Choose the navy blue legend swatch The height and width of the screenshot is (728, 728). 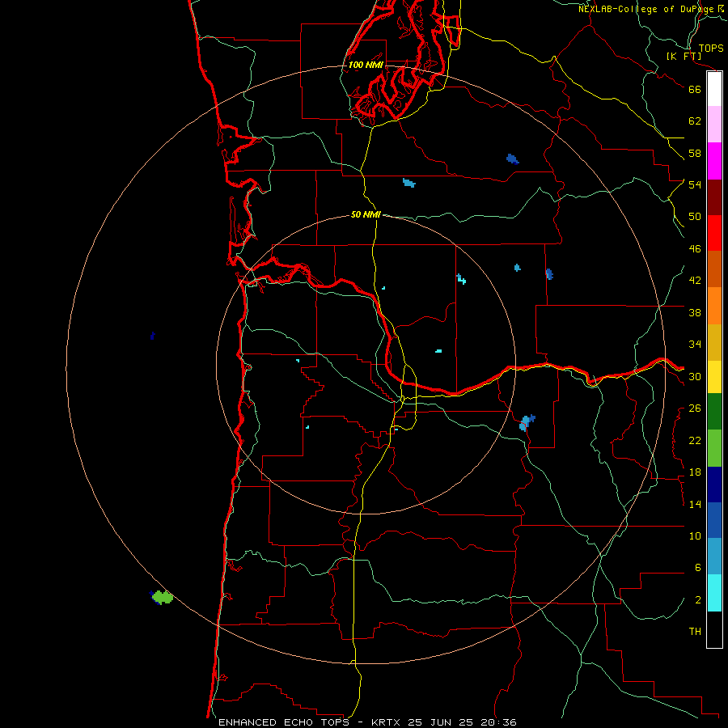coord(714,485)
